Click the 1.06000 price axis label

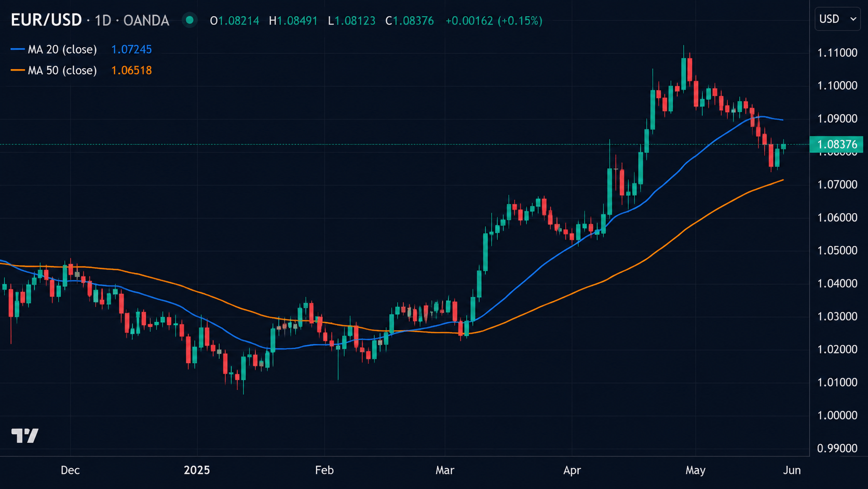837,218
